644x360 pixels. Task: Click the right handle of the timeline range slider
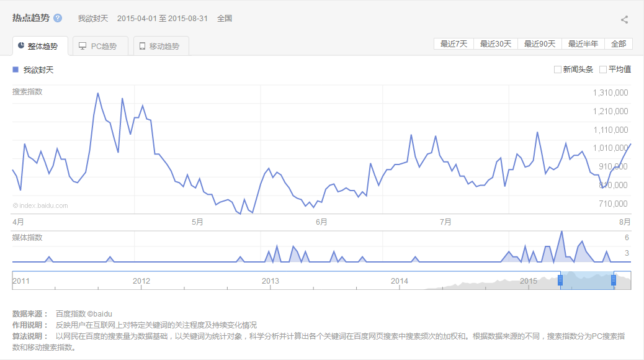pos(614,281)
